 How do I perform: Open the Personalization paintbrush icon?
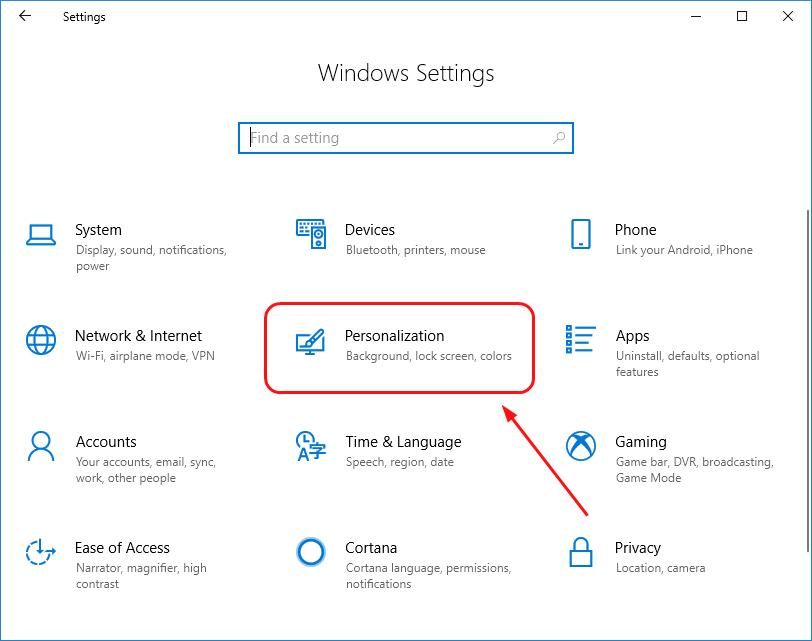311,342
